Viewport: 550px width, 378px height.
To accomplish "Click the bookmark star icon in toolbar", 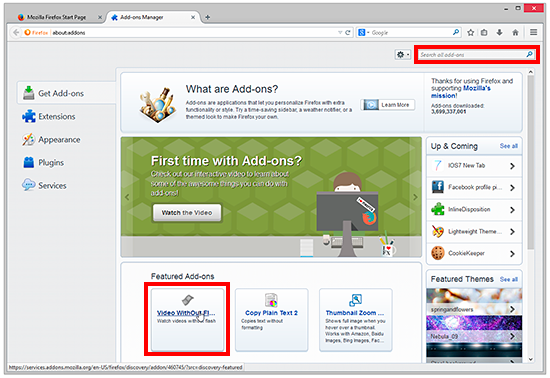I will pyautogui.click(x=470, y=33).
